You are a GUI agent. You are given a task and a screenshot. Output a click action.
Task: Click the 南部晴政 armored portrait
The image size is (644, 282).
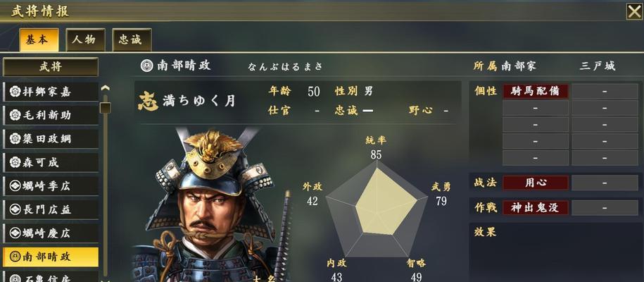tap(212, 204)
